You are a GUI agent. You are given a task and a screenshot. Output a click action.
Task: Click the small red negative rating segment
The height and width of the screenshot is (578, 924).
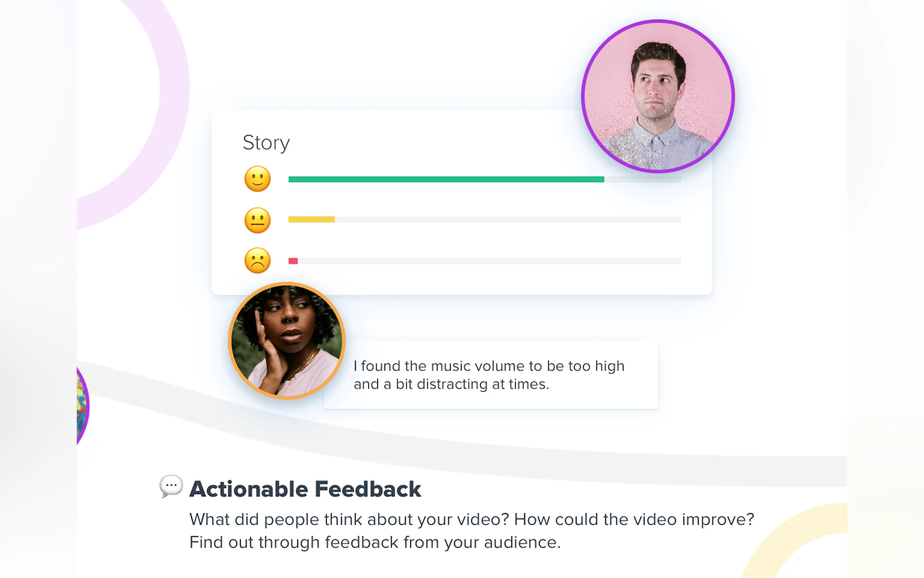293,261
